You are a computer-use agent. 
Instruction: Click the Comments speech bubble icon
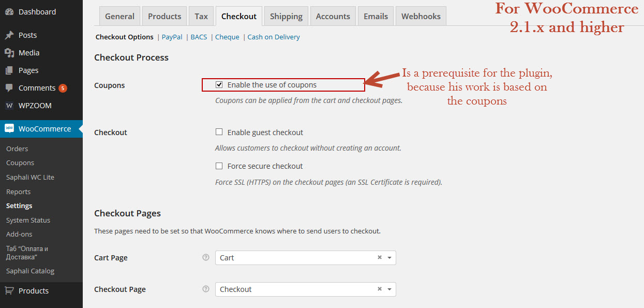point(9,88)
